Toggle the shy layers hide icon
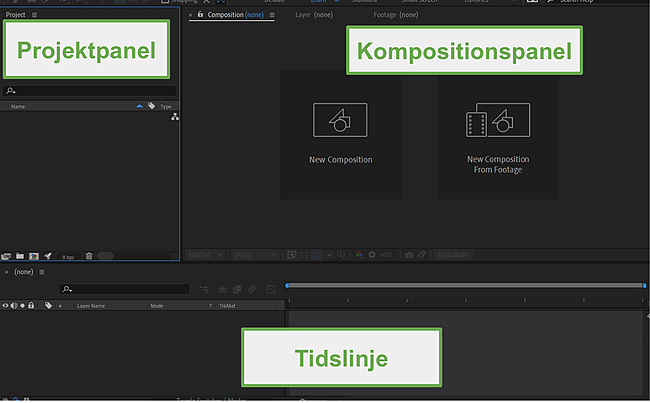Viewport: 650px width, 403px height. click(222, 289)
